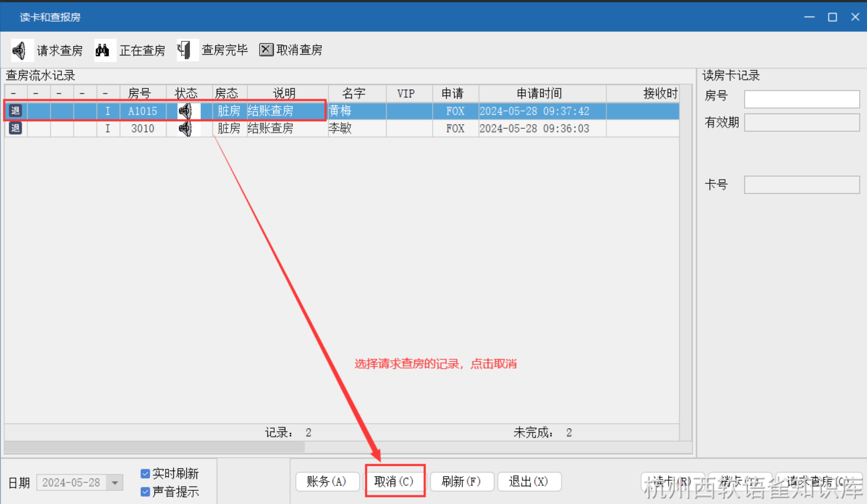Click the 退 badge in room 3010 row
The height and width of the screenshot is (504, 867).
(x=15, y=128)
